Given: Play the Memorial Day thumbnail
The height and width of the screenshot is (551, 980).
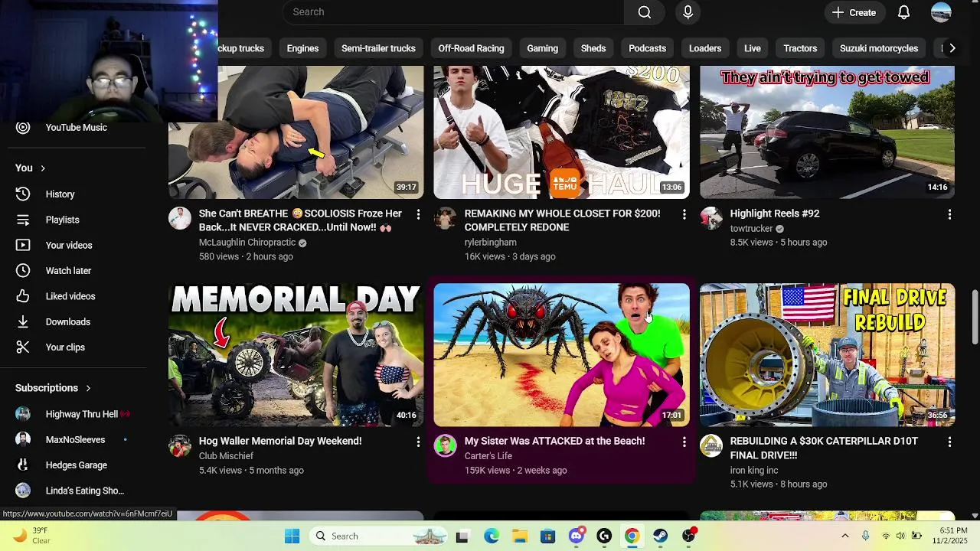Looking at the screenshot, I should click(x=296, y=355).
